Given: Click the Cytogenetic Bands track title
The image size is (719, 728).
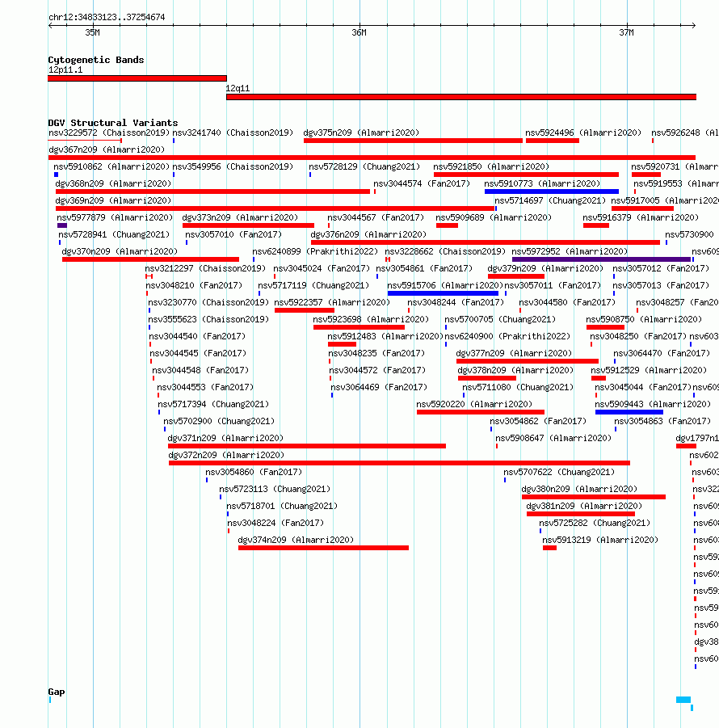Looking at the screenshot, I should click(x=96, y=60).
